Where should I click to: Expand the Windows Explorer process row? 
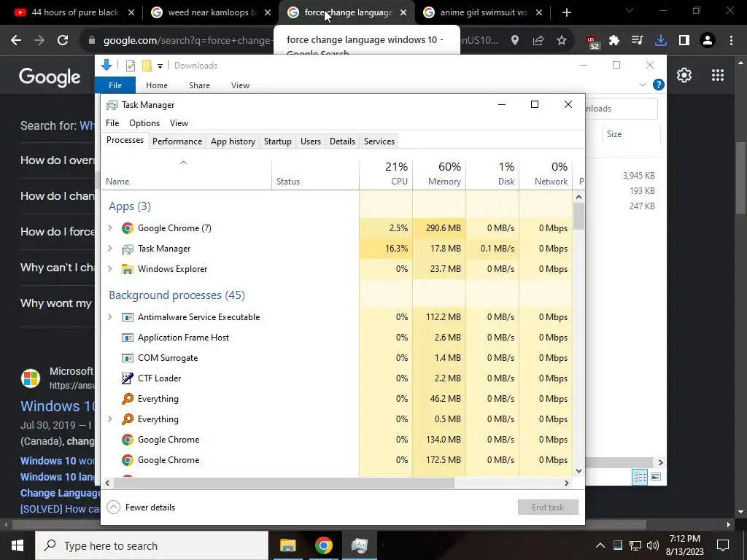(x=110, y=269)
